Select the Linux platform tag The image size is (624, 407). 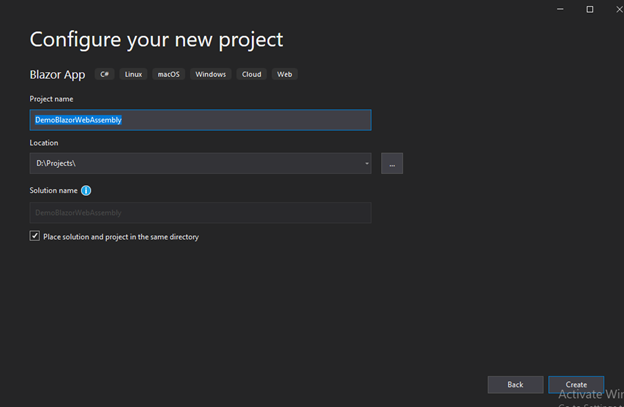click(x=132, y=74)
